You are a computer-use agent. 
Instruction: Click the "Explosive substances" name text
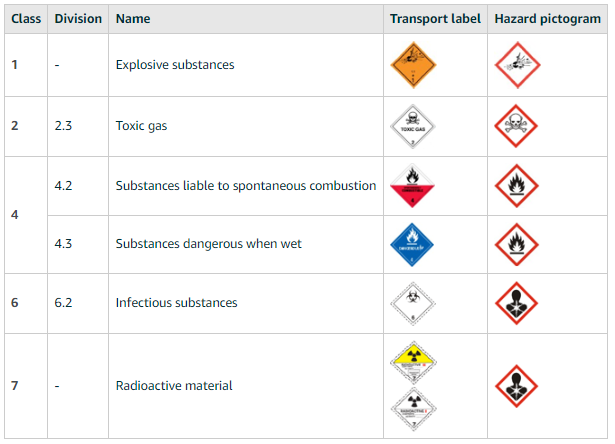pos(175,65)
